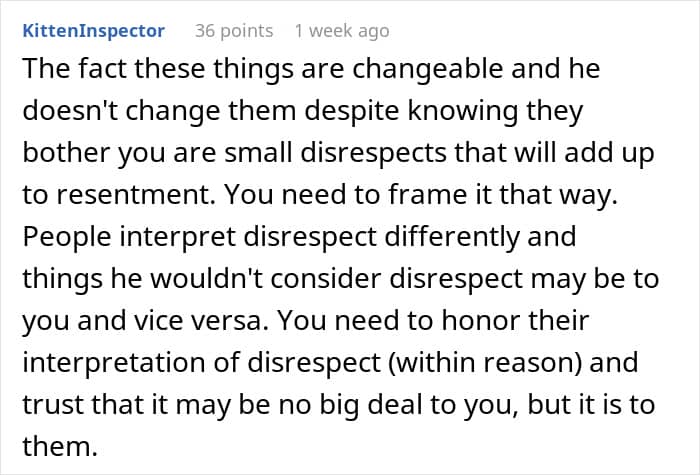Image resolution: width=700 pixels, height=475 pixels.
Task: Click the final word 'them.'
Action: point(60,446)
